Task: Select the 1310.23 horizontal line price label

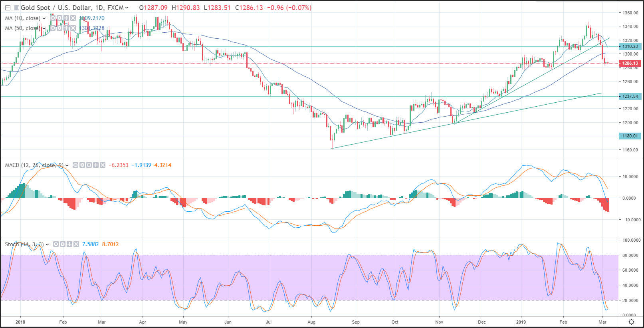Action: pyautogui.click(x=630, y=46)
